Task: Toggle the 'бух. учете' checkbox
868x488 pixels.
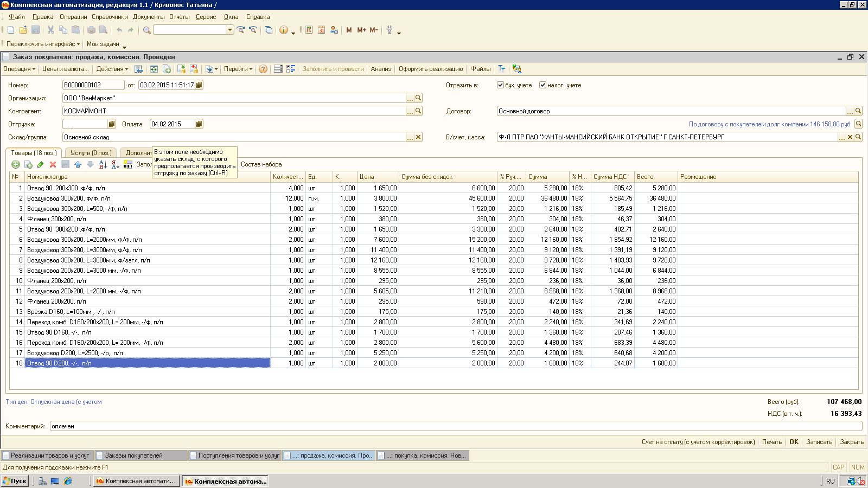Action: (x=500, y=85)
